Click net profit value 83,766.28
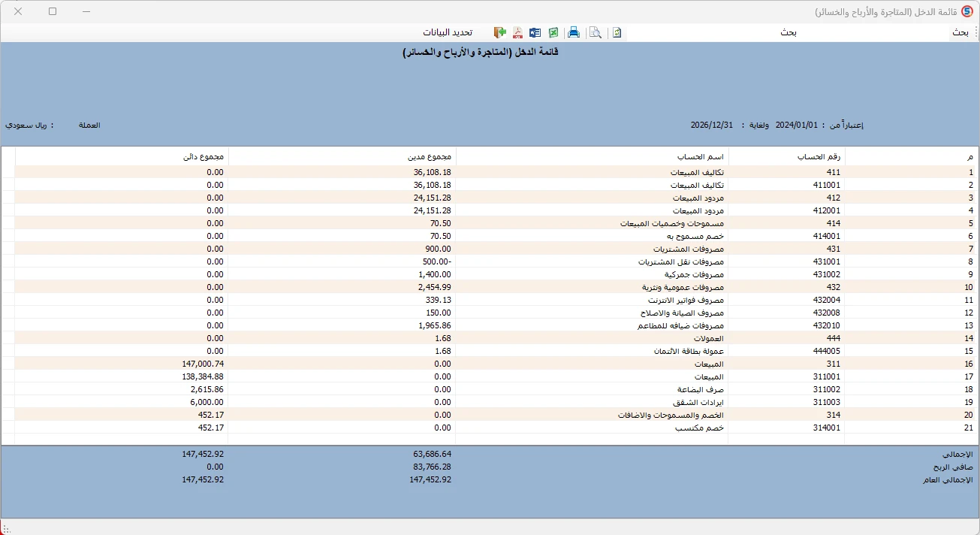Screen dimensions: 980x535 [432, 467]
